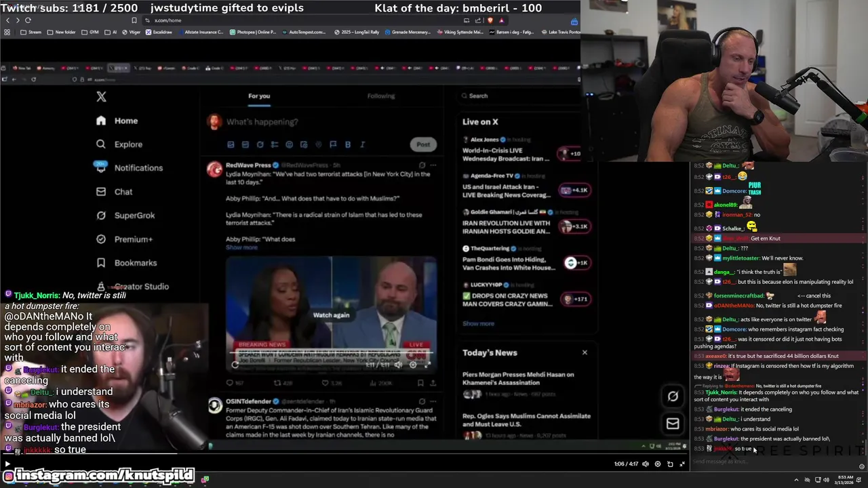The height and width of the screenshot is (488, 868).
Task: Open Explore in X sidebar
Action: tap(119, 144)
